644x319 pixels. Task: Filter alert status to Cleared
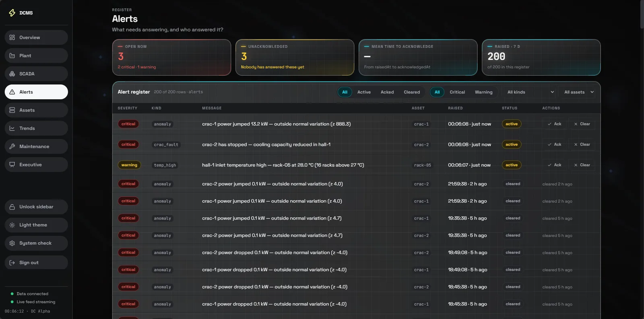412,92
